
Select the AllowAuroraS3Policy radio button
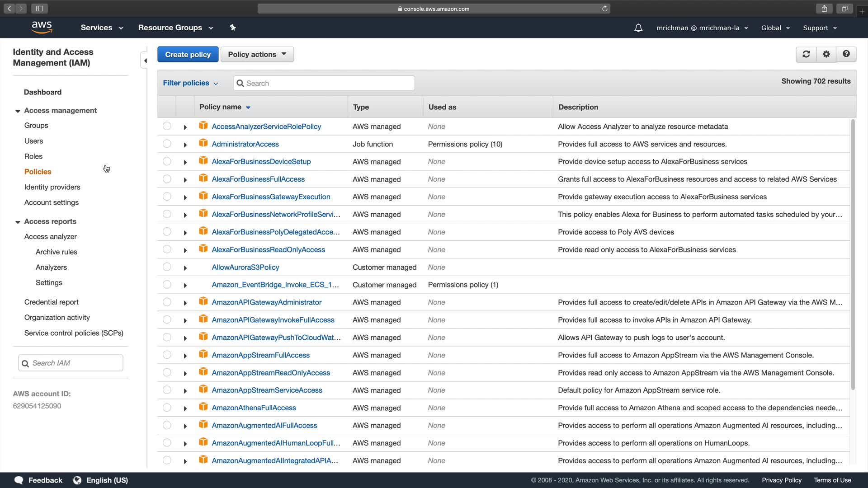pos(167,267)
